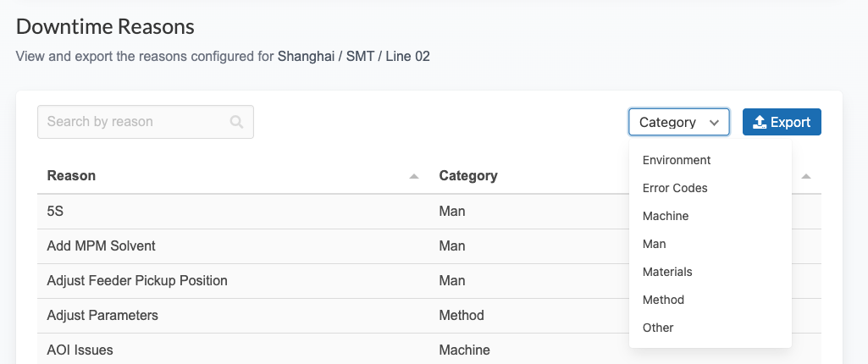This screenshot has width=868, height=364.
Task: Select the Man category option
Action: (655, 244)
